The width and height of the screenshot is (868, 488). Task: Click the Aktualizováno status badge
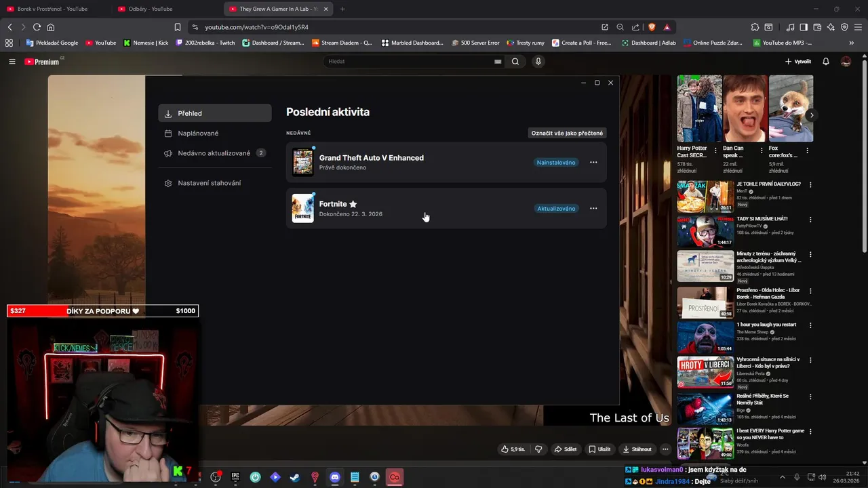tap(556, 209)
